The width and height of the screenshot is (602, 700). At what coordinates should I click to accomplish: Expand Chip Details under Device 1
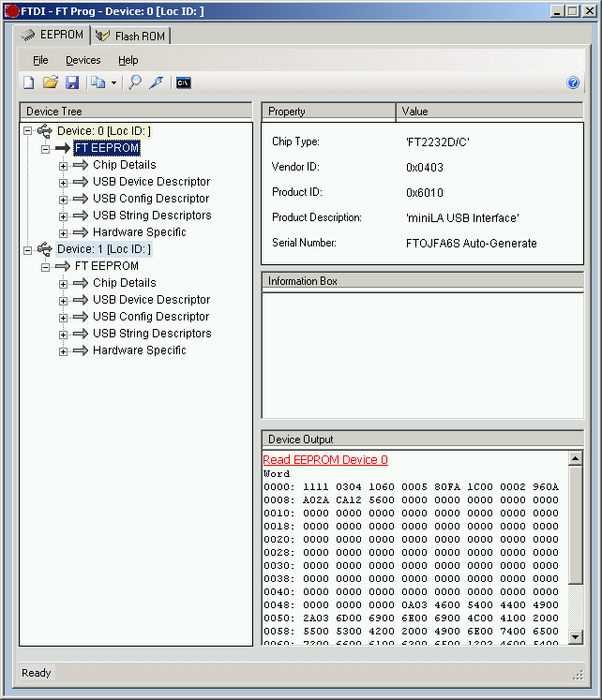(64, 284)
